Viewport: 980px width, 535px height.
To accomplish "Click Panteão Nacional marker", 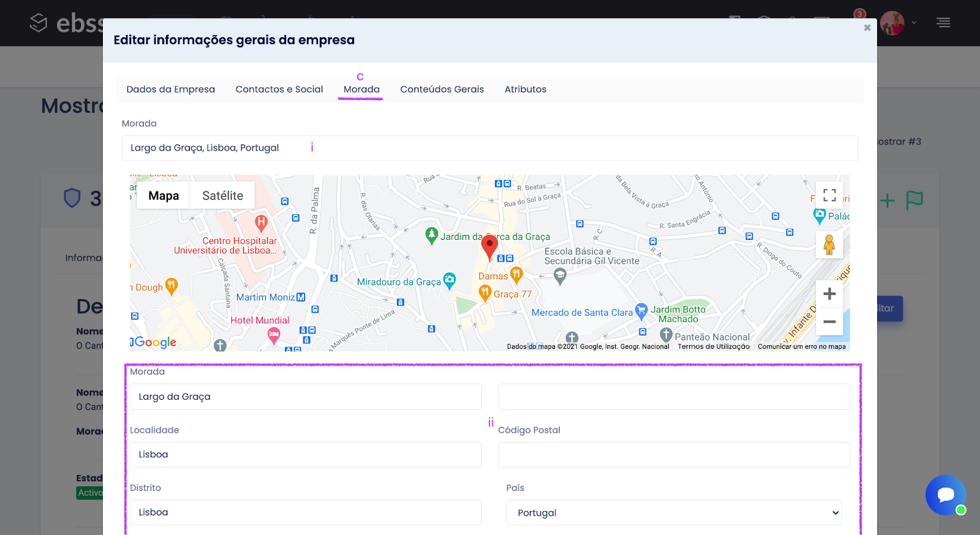I will (x=666, y=335).
